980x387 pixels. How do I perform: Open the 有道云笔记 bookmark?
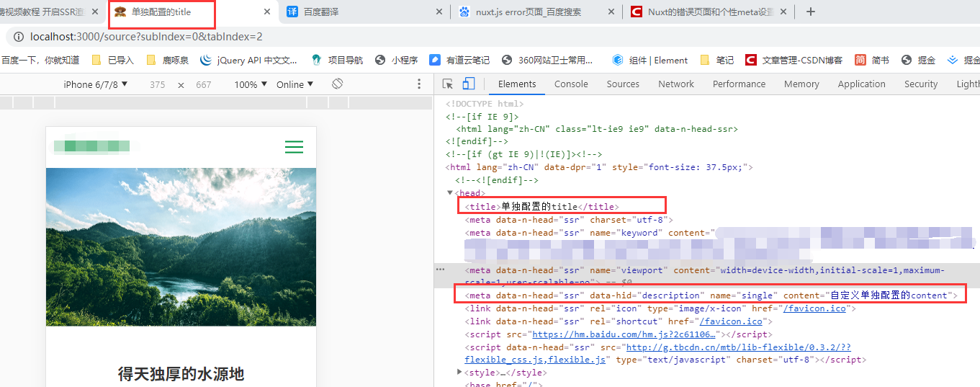tap(459, 60)
